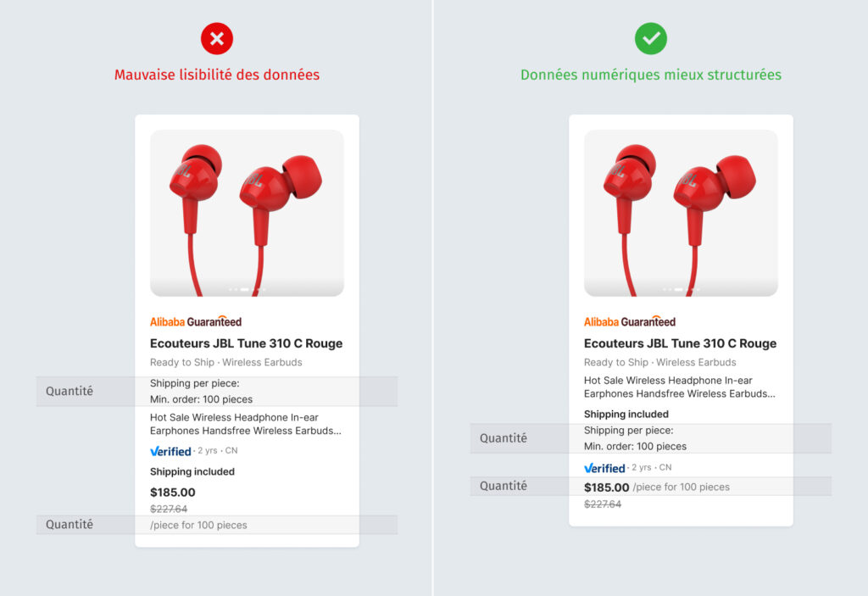Select image carousel dots in bad-readability card
The image size is (868, 596).
pyautogui.click(x=247, y=289)
